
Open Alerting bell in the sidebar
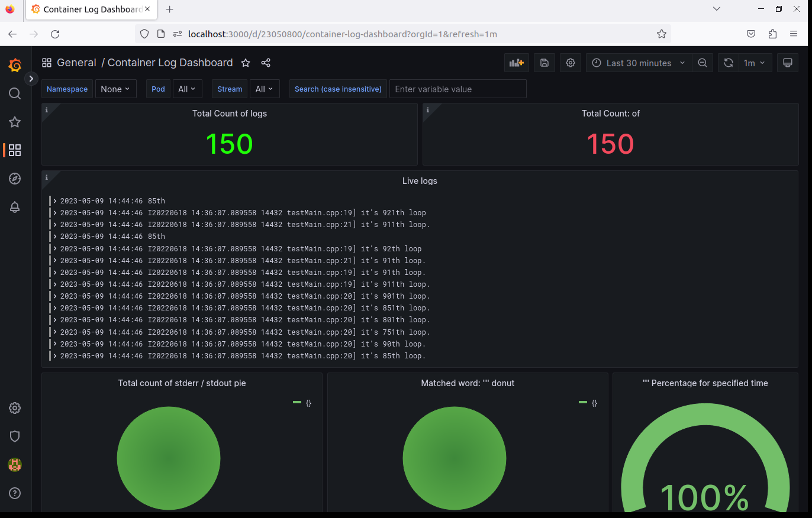point(15,207)
